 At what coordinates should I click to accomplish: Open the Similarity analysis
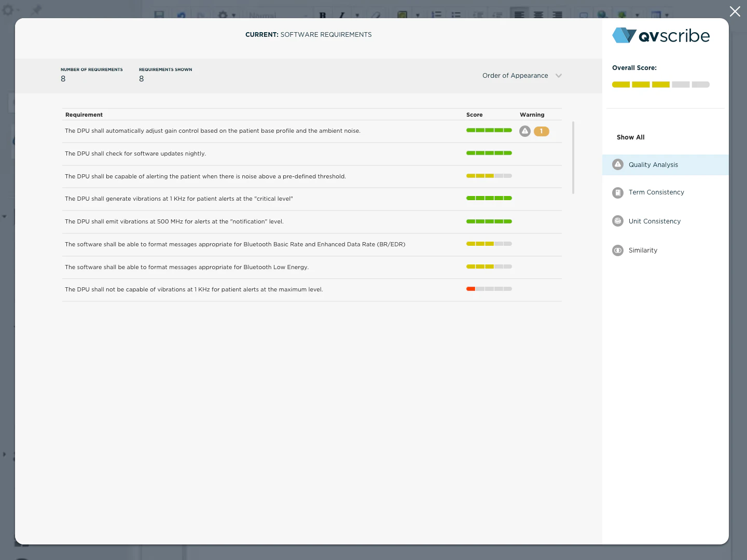(x=643, y=250)
